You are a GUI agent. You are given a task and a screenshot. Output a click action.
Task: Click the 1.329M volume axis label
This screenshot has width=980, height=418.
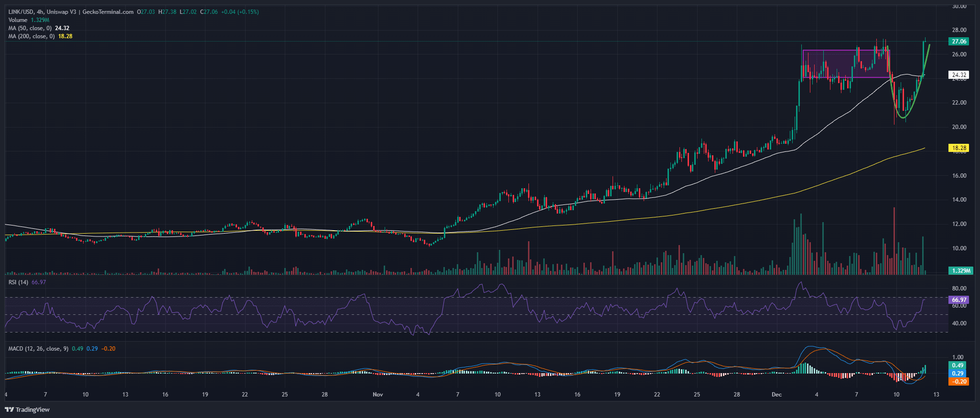(x=961, y=271)
